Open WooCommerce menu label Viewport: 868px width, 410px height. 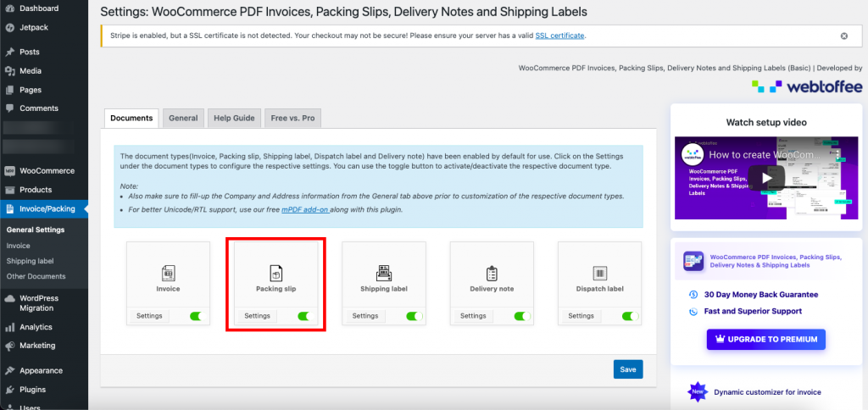47,171
